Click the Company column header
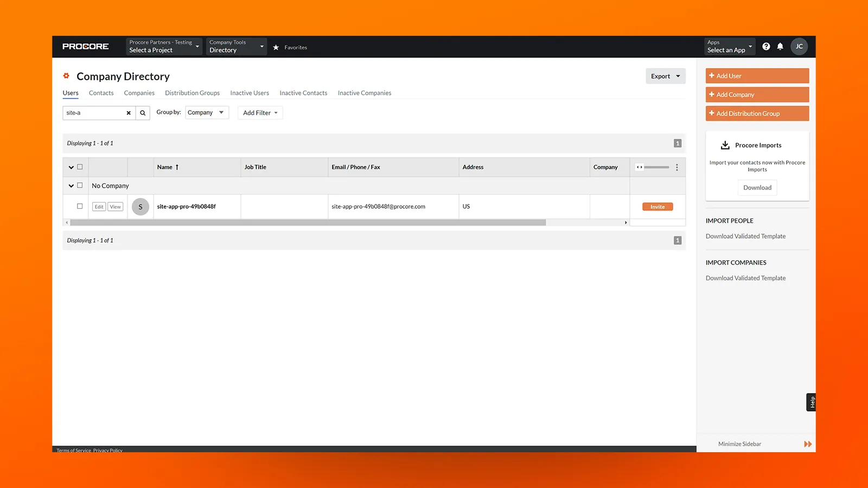Viewport: 868px width, 488px height. [x=610, y=168]
